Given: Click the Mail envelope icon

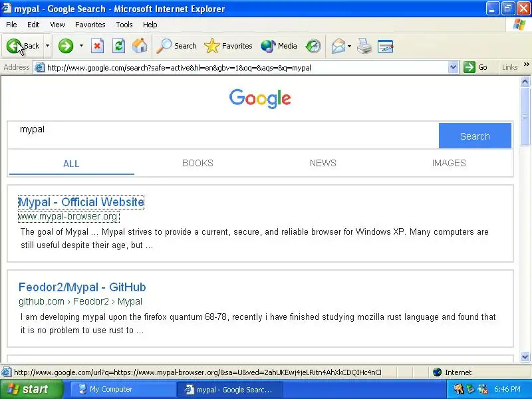Looking at the screenshot, I should (x=338, y=46).
